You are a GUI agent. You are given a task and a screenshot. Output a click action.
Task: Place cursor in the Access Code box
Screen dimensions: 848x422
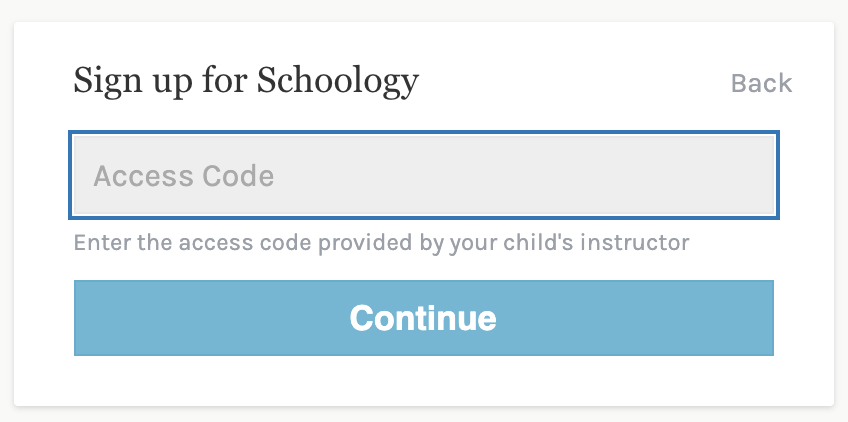coord(423,176)
